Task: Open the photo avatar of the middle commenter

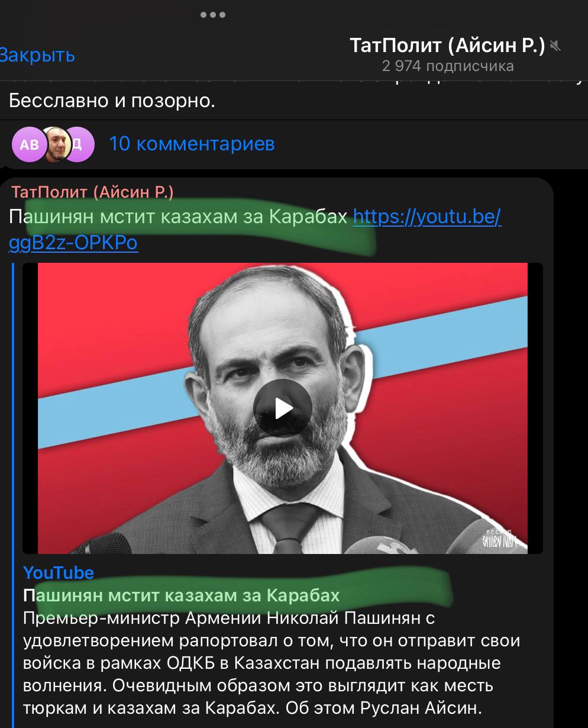Action: pos(54,144)
